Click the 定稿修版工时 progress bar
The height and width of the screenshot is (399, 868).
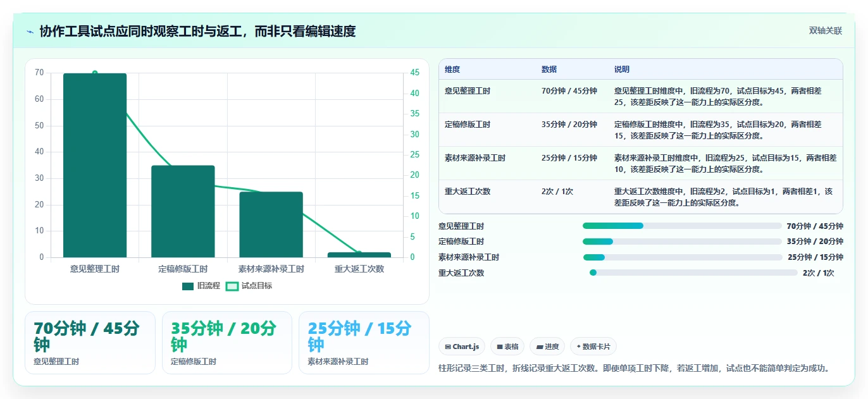pos(682,242)
